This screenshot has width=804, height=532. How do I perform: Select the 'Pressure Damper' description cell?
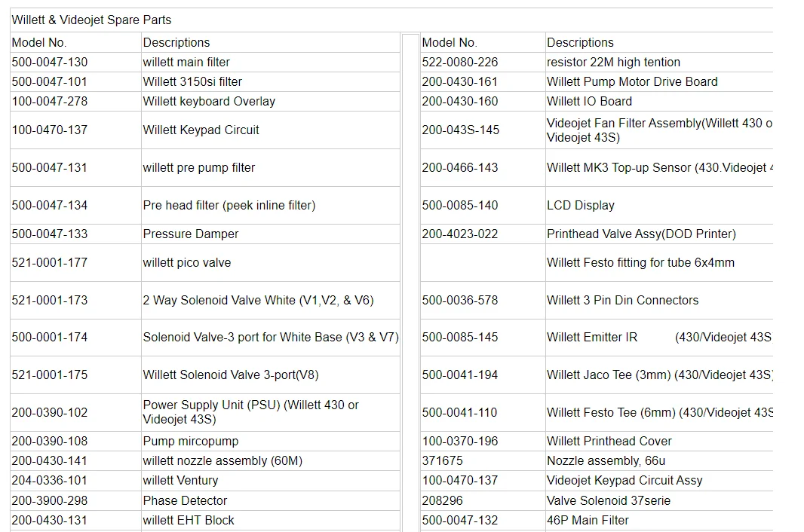coord(271,234)
